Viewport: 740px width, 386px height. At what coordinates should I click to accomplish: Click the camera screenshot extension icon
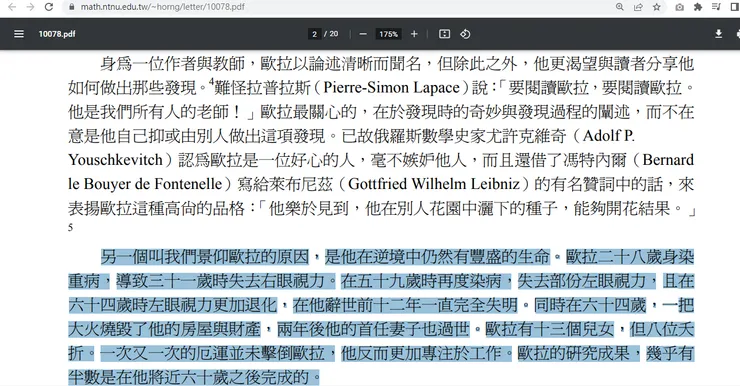pos(680,7)
